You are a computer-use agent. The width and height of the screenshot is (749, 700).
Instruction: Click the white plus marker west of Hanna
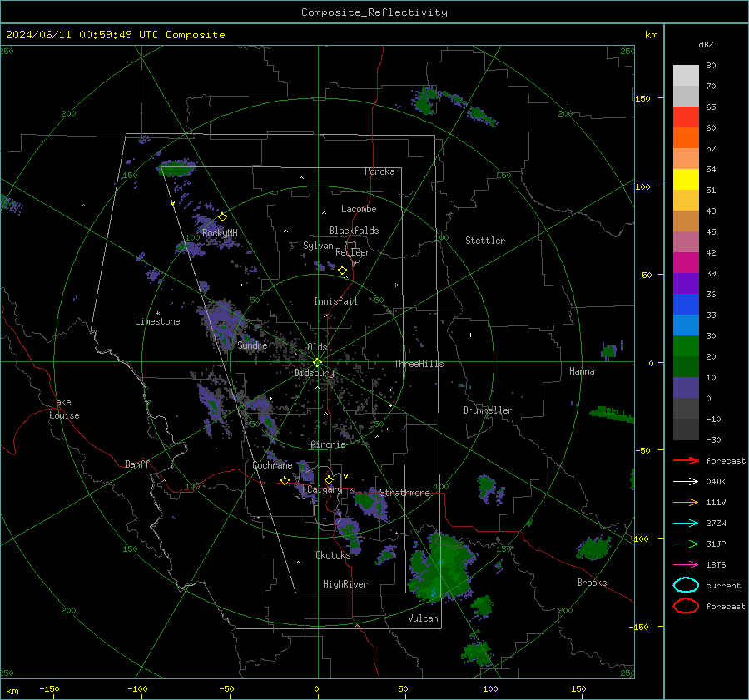click(470, 335)
